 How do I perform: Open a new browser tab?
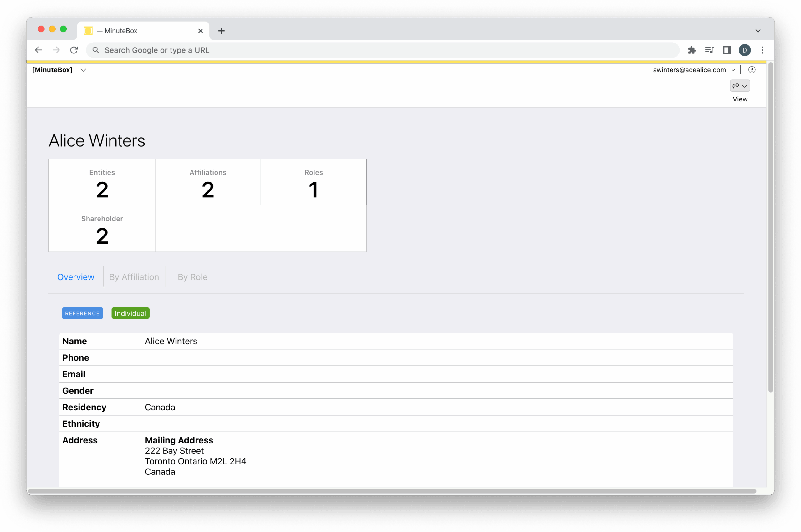[x=221, y=31]
